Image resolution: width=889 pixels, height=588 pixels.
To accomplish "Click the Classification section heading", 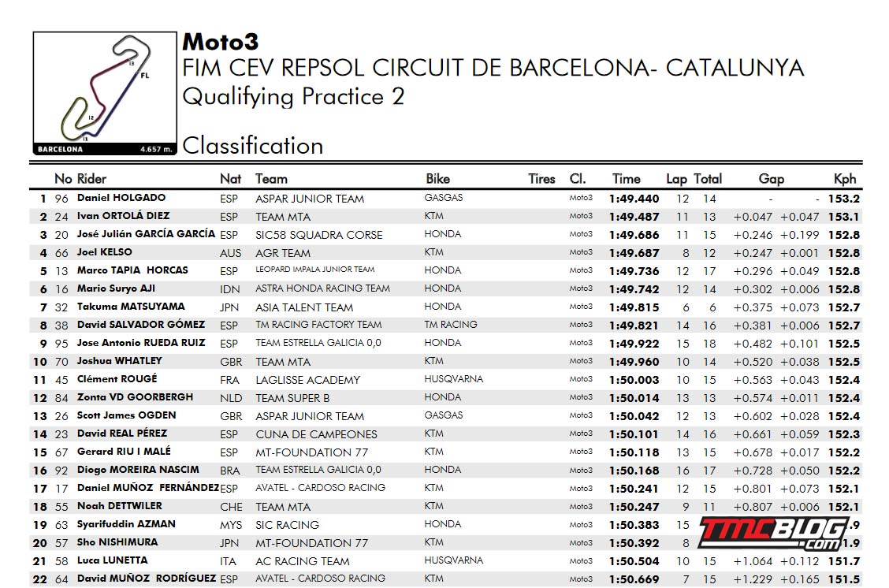I will pos(252,146).
